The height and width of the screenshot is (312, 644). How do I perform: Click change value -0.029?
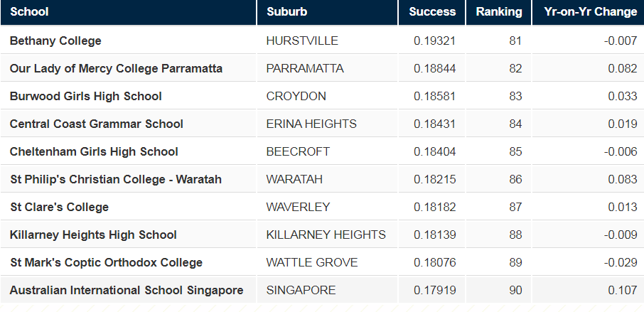(x=621, y=262)
